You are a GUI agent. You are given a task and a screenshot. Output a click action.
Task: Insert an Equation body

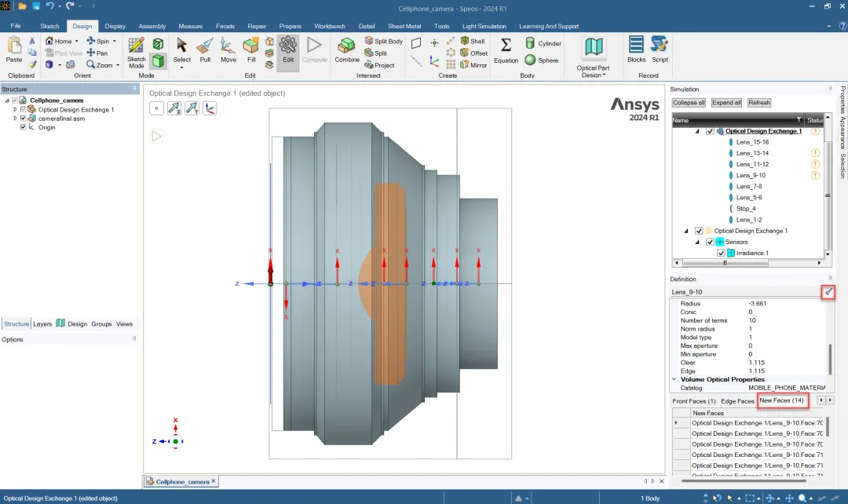(506, 51)
